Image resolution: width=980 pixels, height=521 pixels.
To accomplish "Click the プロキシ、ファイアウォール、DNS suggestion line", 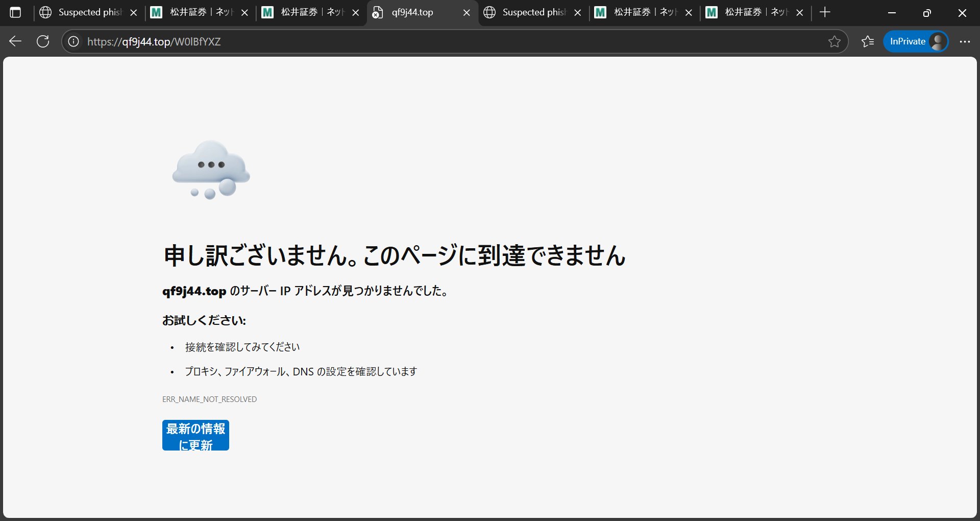I will [x=301, y=372].
